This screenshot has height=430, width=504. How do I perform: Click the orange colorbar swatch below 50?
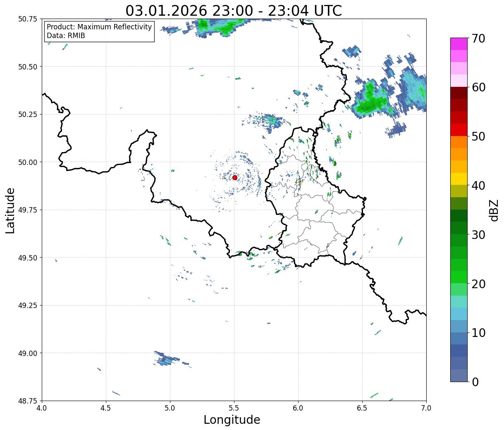pos(459,142)
